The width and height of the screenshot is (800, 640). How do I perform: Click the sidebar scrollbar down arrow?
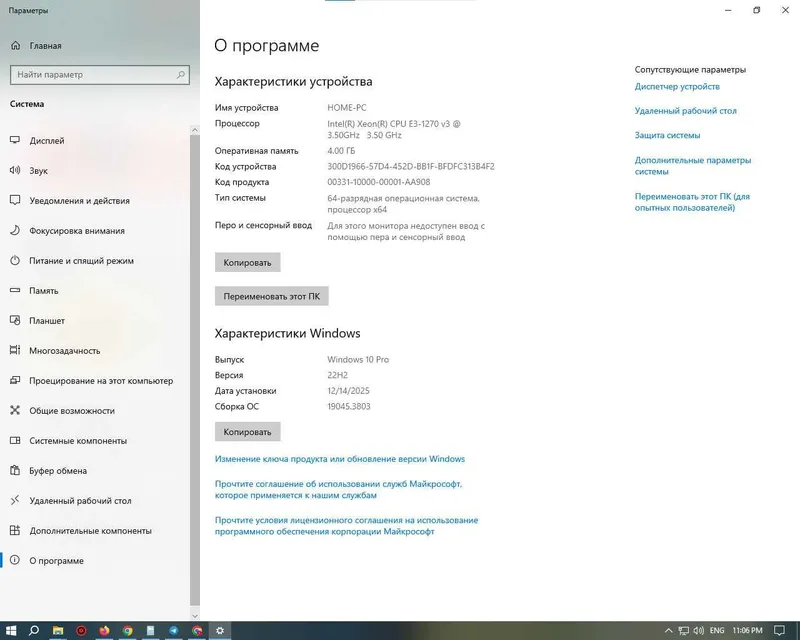194,616
